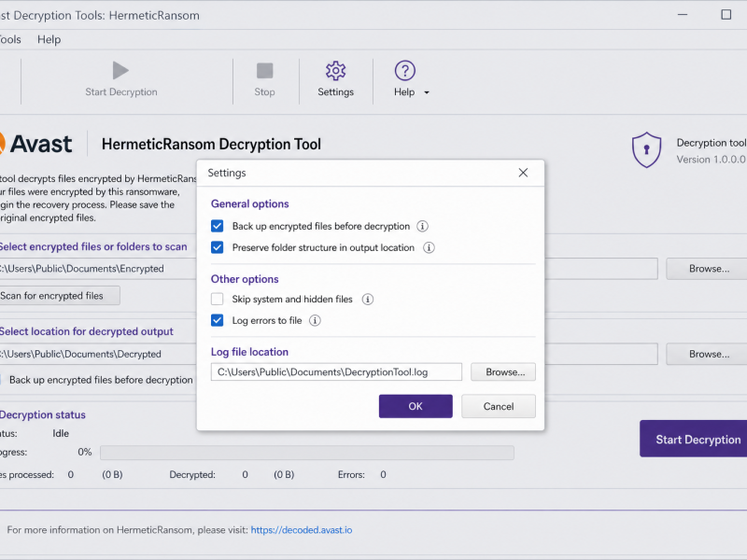Open the decoded.avast.io link
The width and height of the screenshot is (747, 560).
301,530
